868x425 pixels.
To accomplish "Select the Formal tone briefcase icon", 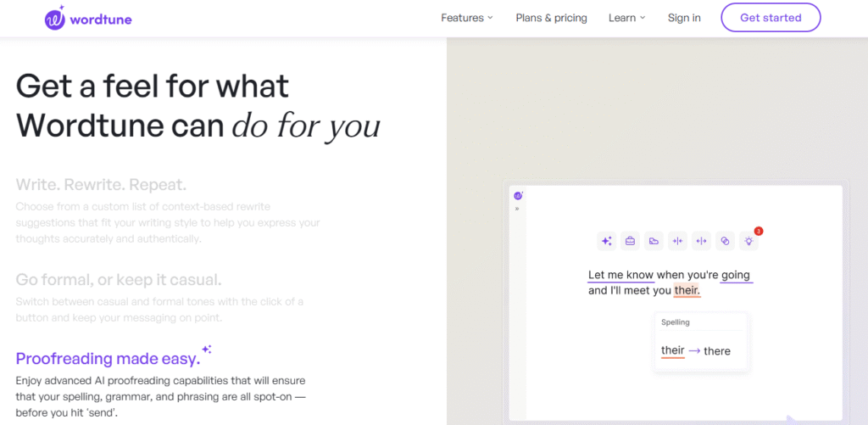I will [x=630, y=241].
